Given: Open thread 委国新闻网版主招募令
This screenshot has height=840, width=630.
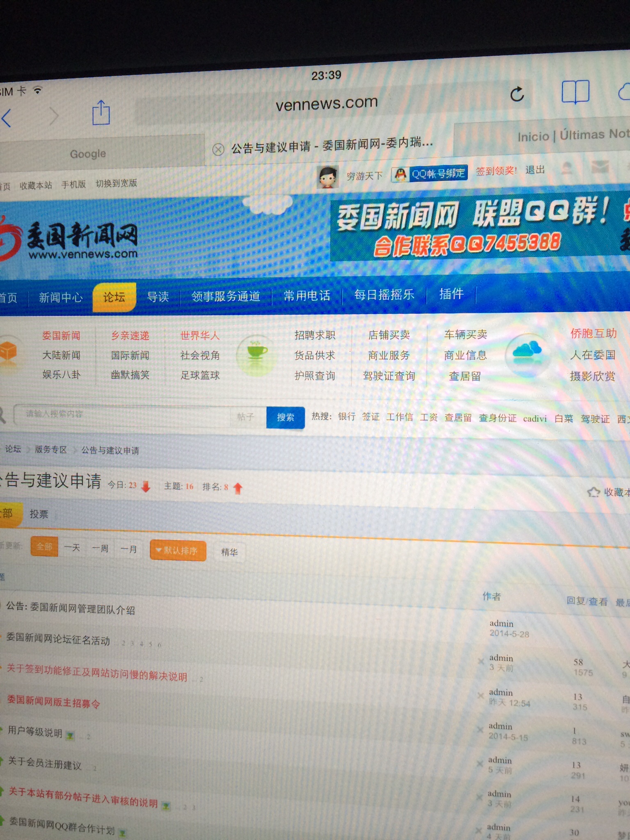Looking at the screenshot, I should point(53,702).
